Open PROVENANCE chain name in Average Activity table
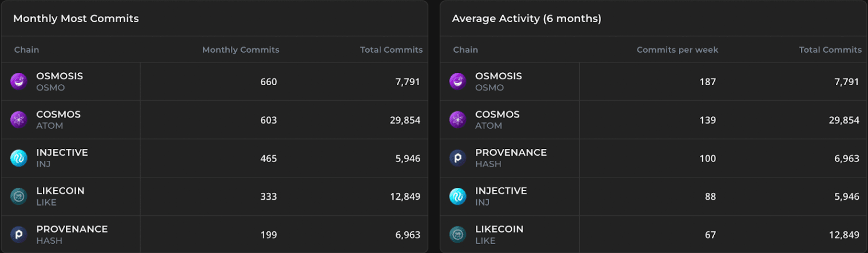The image size is (868, 253). coord(511,153)
